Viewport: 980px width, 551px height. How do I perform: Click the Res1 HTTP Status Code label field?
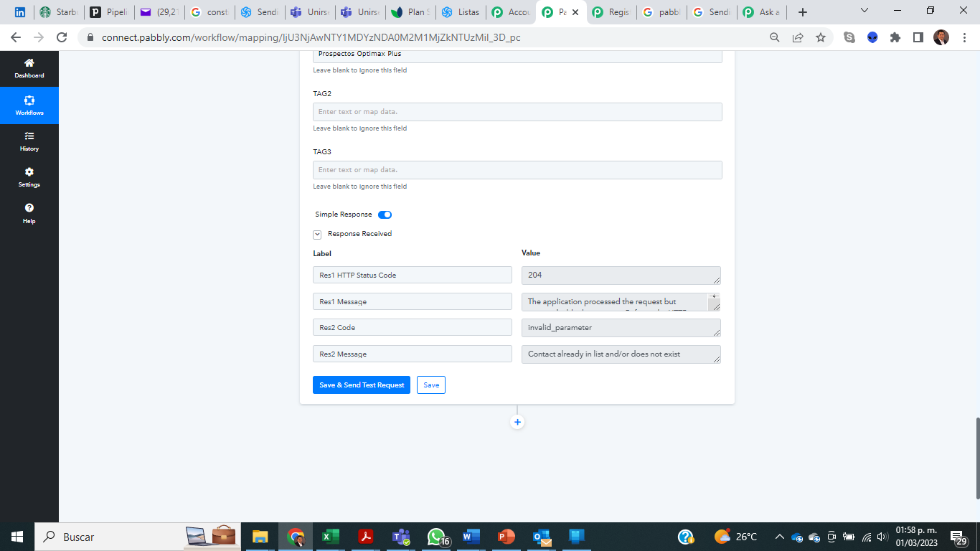click(413, 275)
